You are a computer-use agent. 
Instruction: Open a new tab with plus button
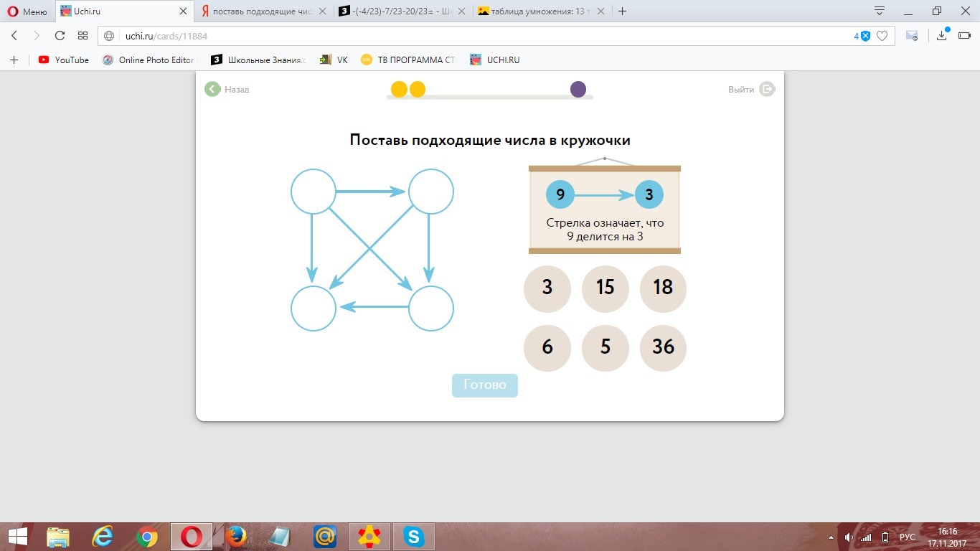pyautogui.click(x=622, y=11)
